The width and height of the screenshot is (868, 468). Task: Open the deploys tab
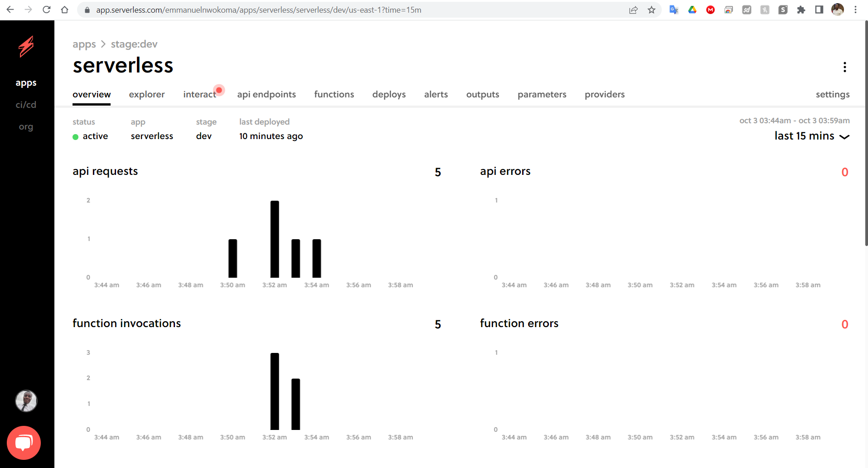pyautogui.click(x=389, y=94)
